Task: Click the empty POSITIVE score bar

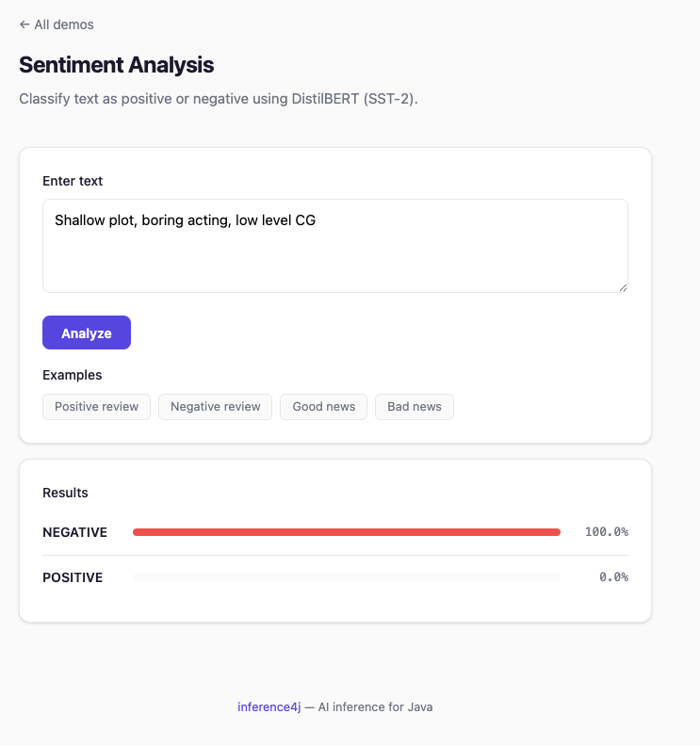Action: point(346,577)
